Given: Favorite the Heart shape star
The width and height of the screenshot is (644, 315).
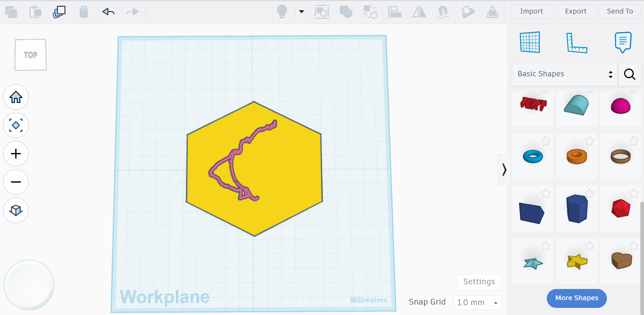Looking at the screenshot, I should tap(634, 245).
